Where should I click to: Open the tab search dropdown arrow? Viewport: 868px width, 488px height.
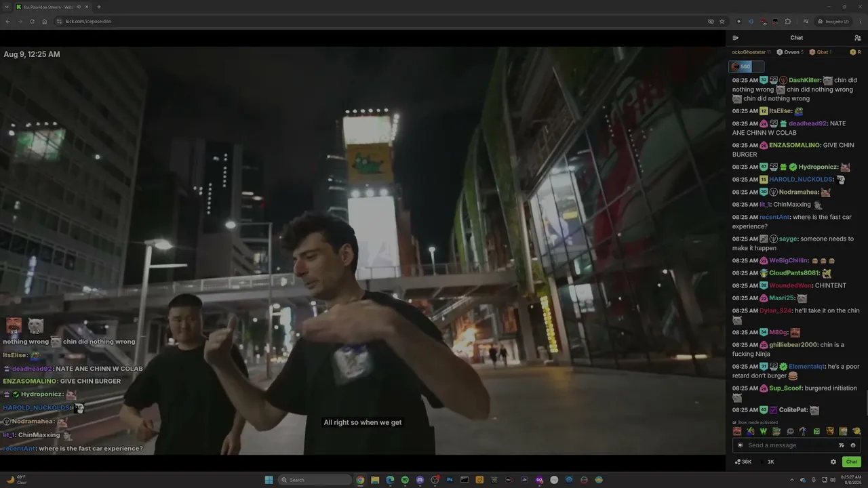click(x=7, y=7)
